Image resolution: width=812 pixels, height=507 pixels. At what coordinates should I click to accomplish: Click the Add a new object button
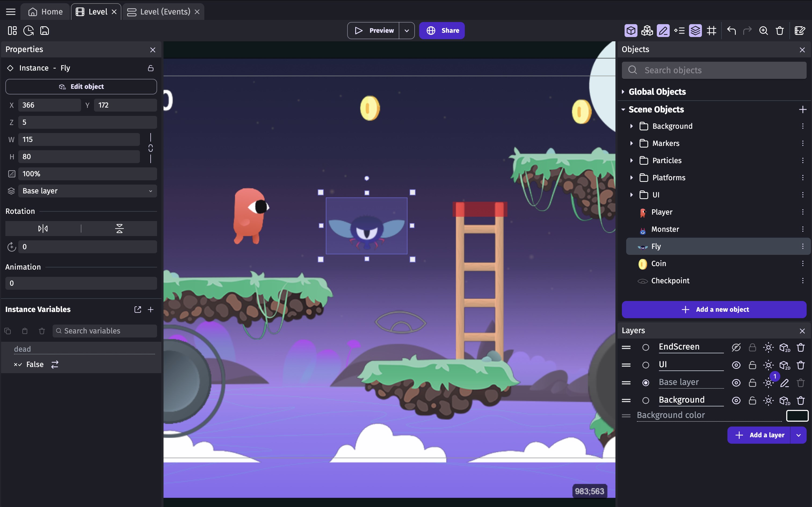point(714,310)
